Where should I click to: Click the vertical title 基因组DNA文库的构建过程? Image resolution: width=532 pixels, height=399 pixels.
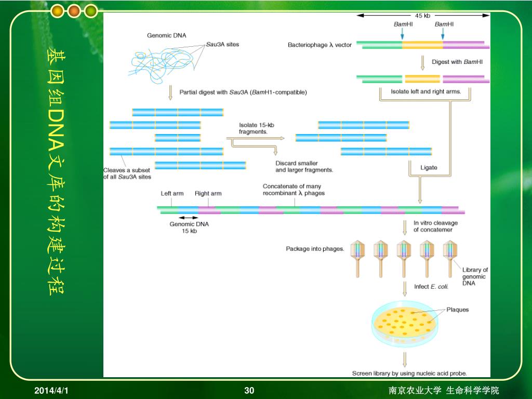pos(56,171)
